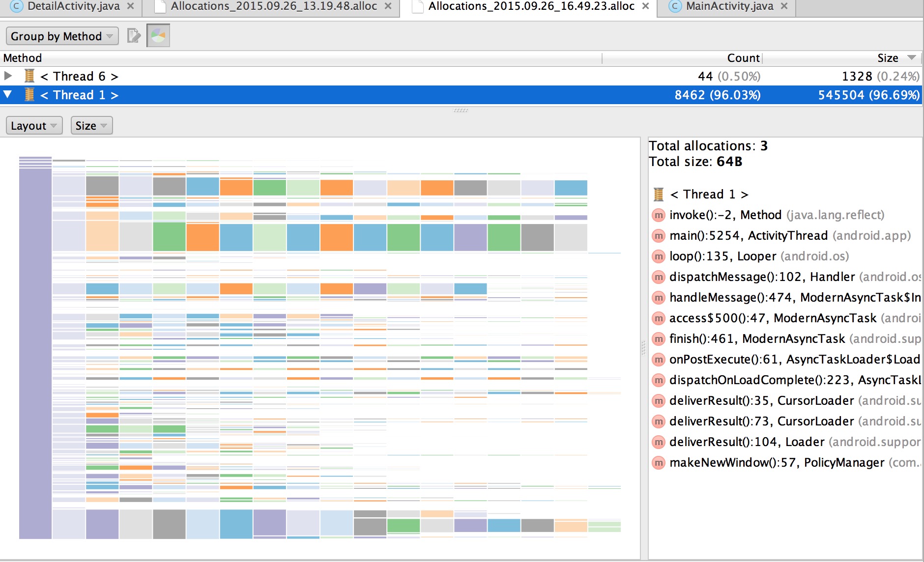The height and width of the screenshot is (562, 924).
Task: Close the MainActivity.java tab
Action: (x=784, y=6)
